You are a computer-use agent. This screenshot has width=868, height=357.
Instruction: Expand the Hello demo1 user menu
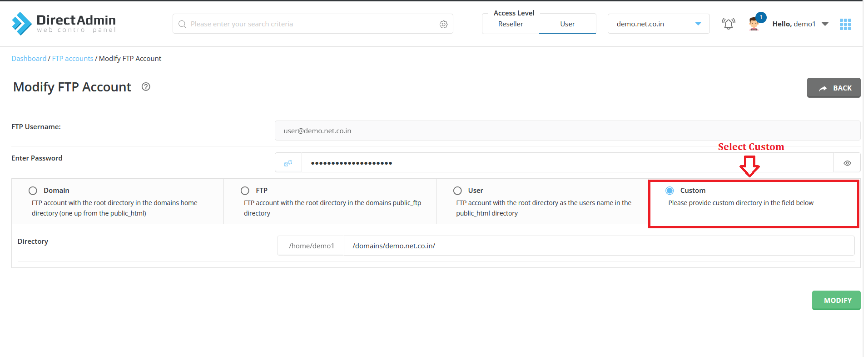(x=800, y=24)
